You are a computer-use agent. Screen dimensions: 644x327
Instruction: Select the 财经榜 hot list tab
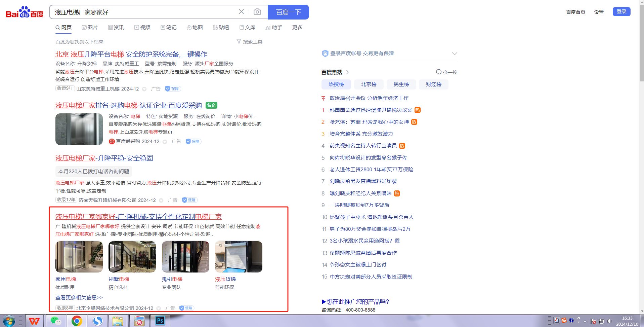click(x=433, y=84)
